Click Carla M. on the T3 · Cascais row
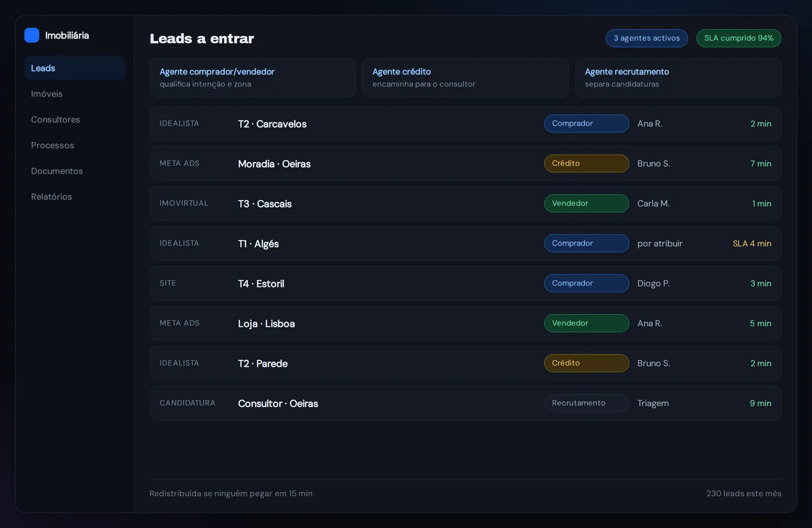 pyautogui.click(x=654, y=204)
